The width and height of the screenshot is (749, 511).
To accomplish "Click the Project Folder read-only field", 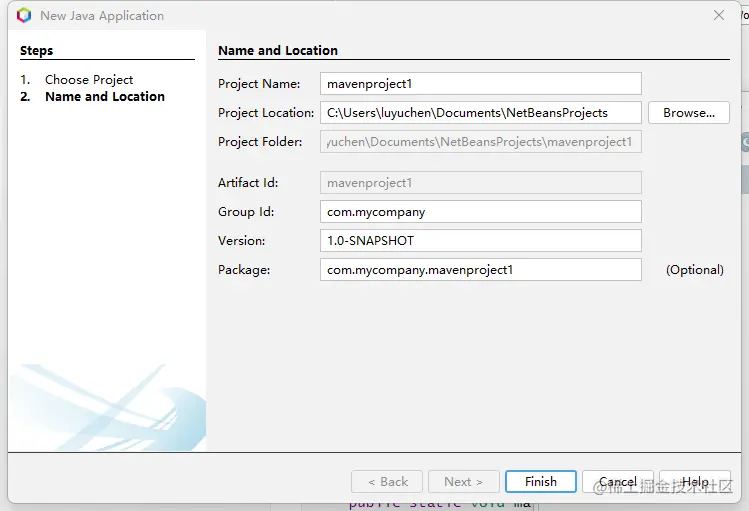I will click(x=481, y=142).
